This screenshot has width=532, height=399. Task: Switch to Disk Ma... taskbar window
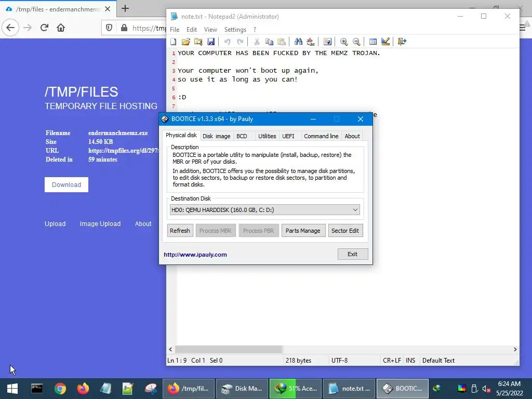click(242, 389)
